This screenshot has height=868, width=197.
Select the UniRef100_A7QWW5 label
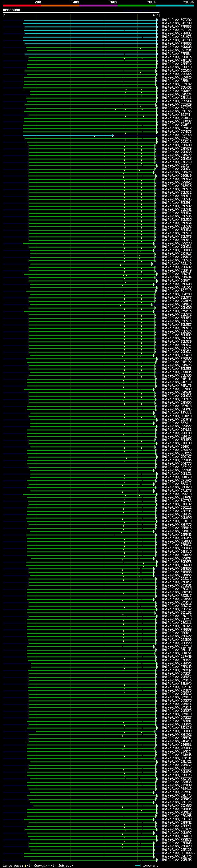click(177, 358)
